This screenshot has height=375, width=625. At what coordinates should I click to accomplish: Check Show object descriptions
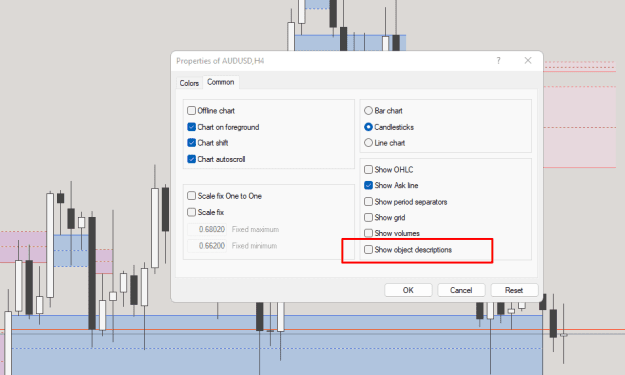368,249
